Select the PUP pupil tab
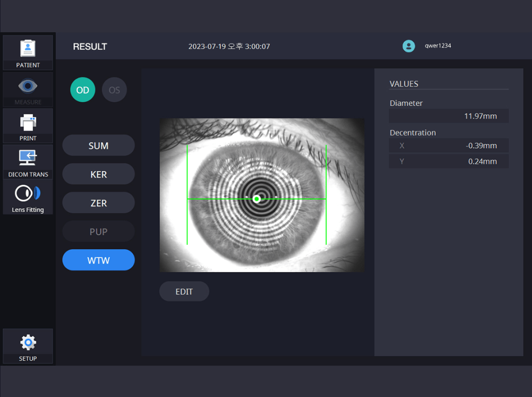This screenshot has height=397, width=532. (x=98, y=232)
